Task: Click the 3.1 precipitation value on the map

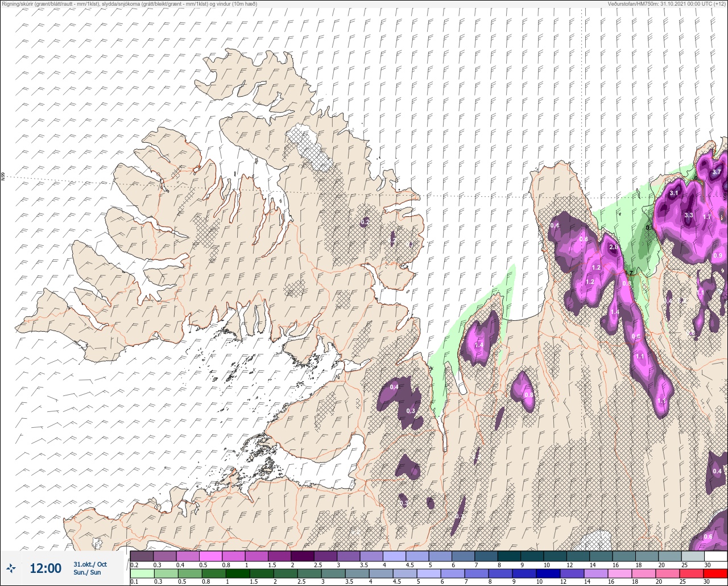Action: (674, 193)
